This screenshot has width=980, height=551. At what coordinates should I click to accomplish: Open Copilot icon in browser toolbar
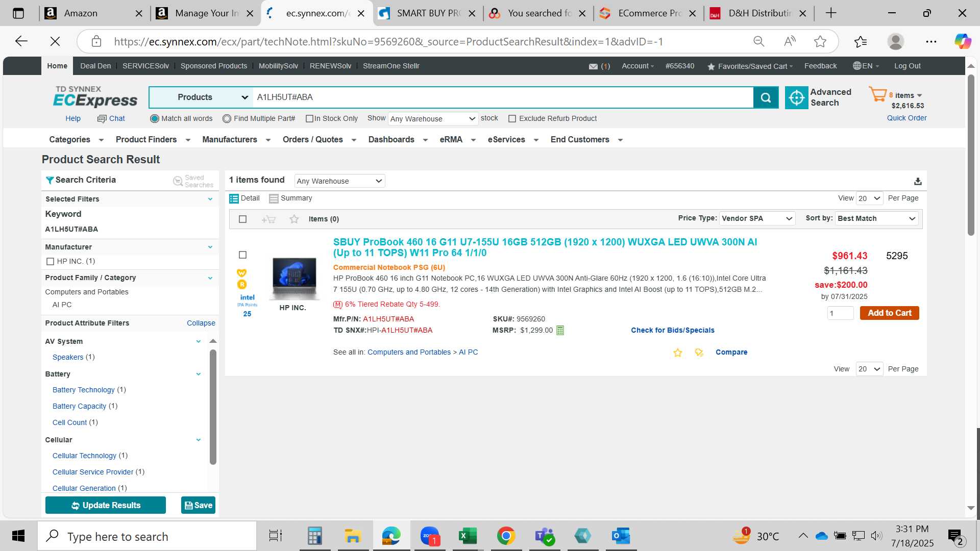(963, 41)
